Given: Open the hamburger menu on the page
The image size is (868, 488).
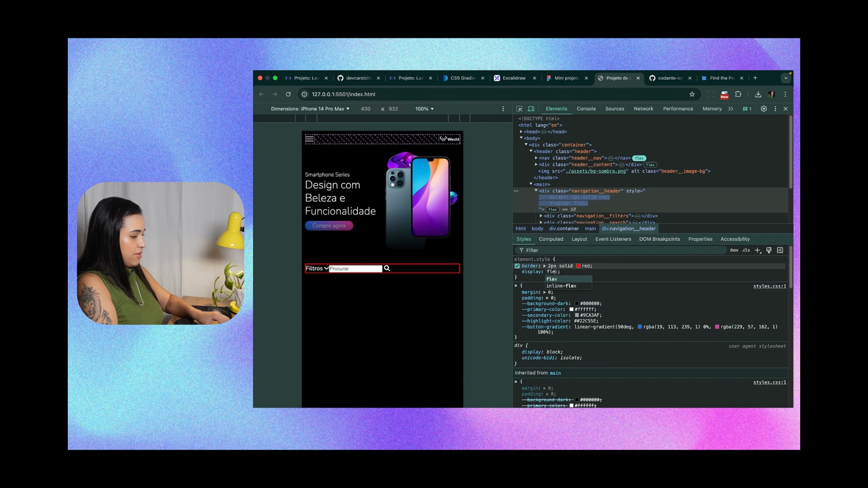Looking at the screenshot, I should (x=309, y=139).
